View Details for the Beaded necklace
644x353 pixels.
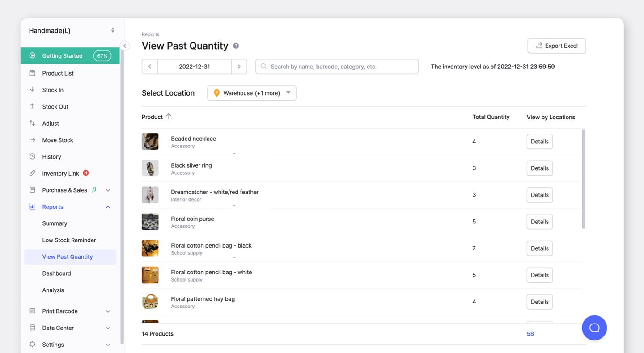539,141
